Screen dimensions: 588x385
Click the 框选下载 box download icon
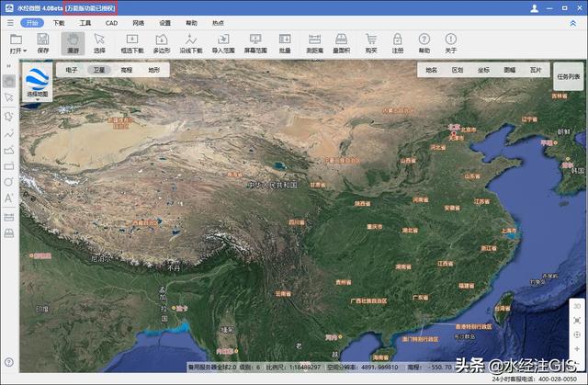[x=132, y=43]
